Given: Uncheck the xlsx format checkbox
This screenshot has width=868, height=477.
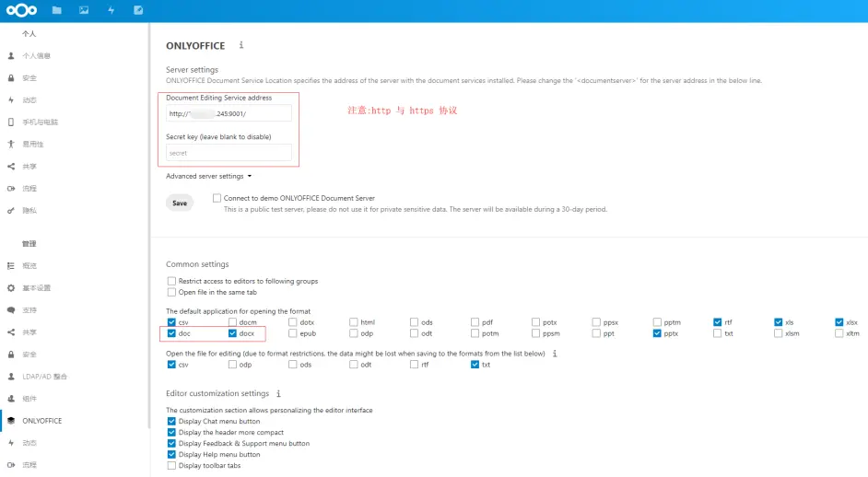Looking at the screenshot, I should [839, 322].
